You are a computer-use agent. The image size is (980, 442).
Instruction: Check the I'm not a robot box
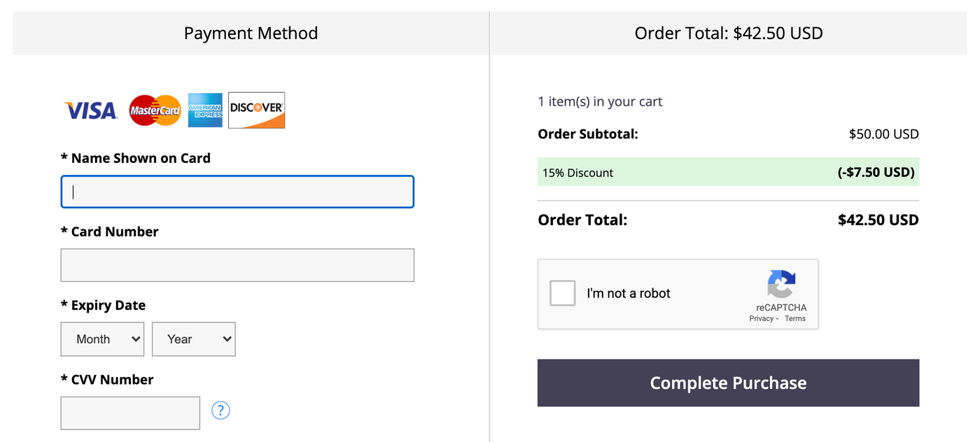pos(563,293)
